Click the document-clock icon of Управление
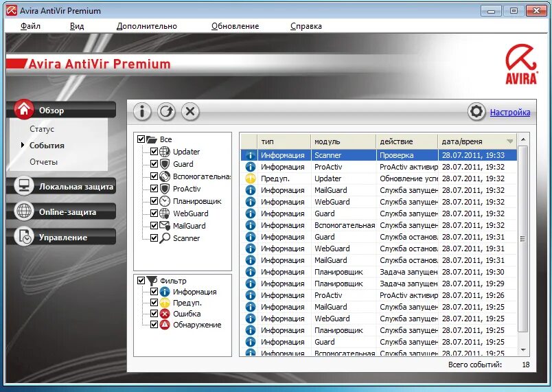 (x=24, y=236)
